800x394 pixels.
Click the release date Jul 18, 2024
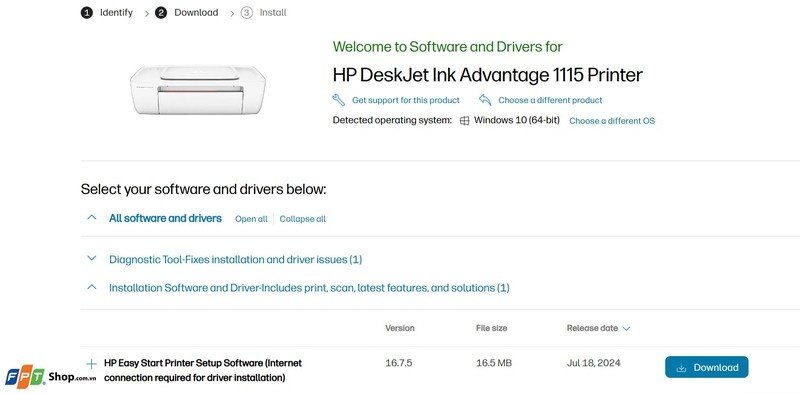pos(593,363)
